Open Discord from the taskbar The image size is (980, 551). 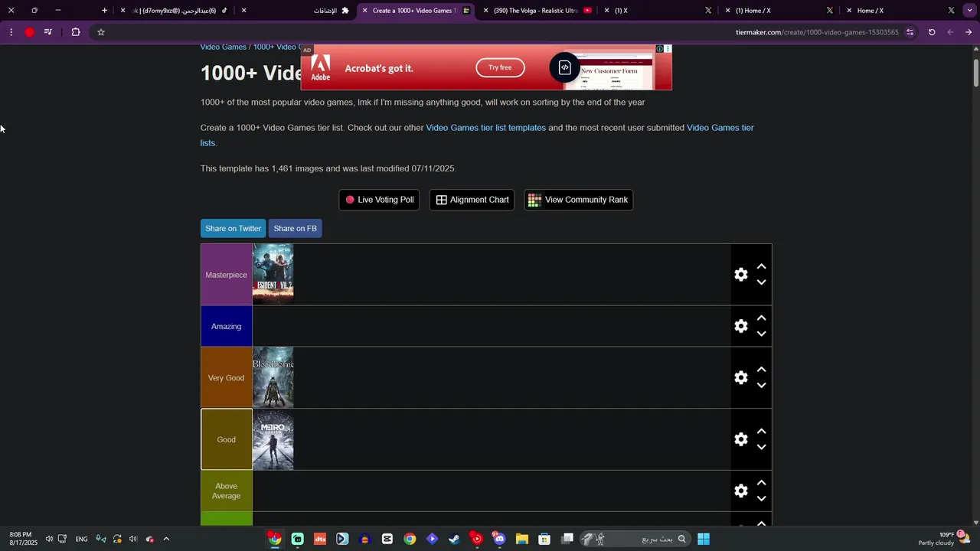[x=499, y=539]
